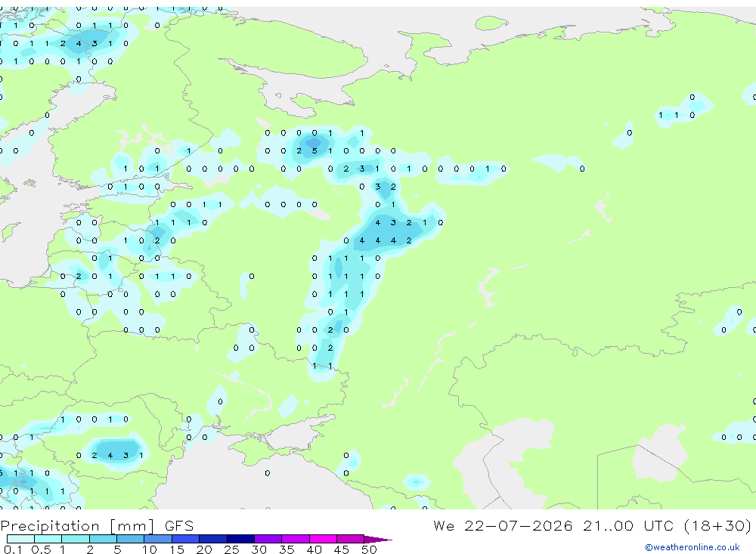Click the "0.1" legend scale label
This screenshot has height=554, width=756.
point(12,549)
